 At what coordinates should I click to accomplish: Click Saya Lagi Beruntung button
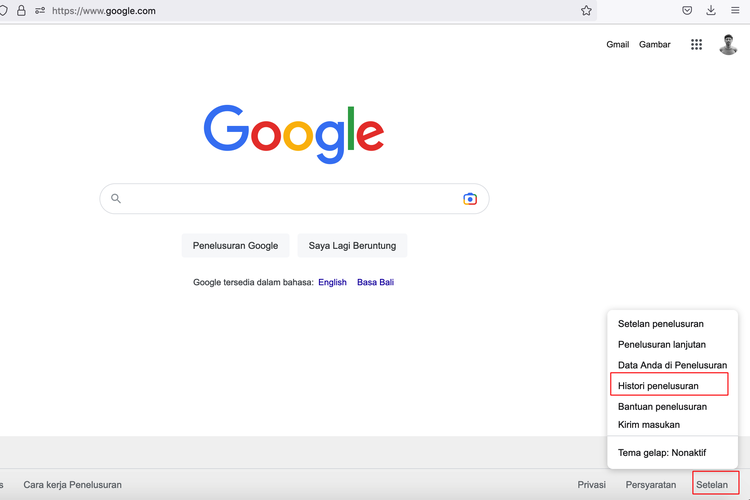pyautogui.click(x=352, y=245)
